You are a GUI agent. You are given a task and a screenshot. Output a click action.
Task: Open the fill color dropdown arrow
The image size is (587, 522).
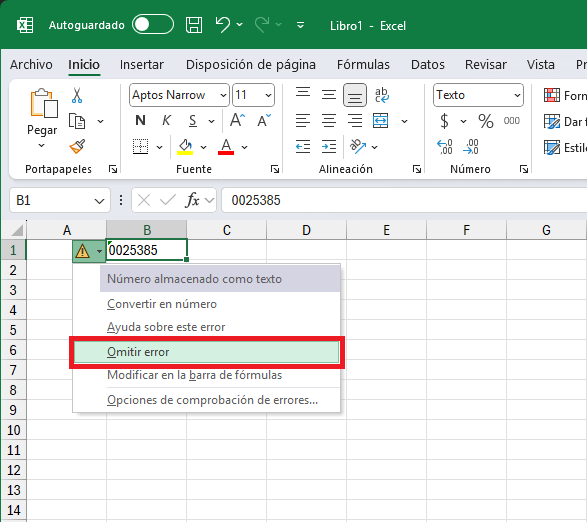(x=204, y=147)
